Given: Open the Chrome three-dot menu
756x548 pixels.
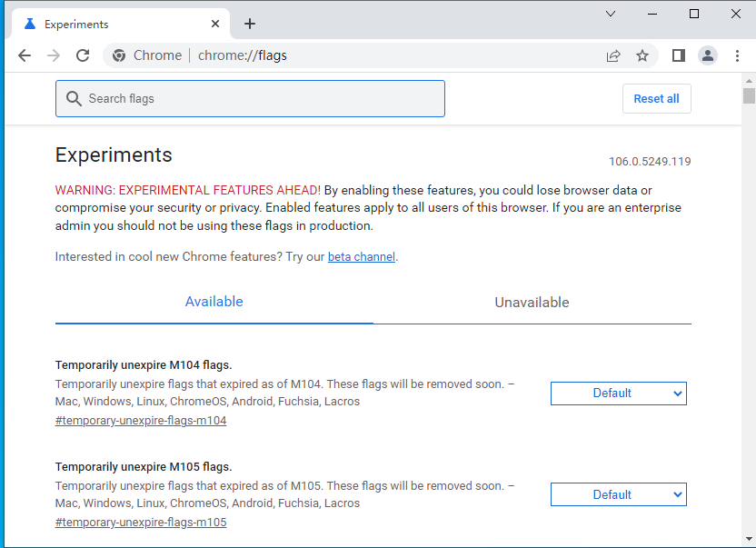Looking at the screenshot, I should (737, 55).
